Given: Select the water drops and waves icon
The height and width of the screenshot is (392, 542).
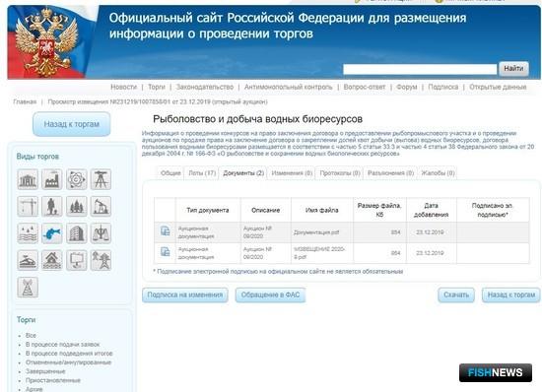Looking at the screenshot, I should coord(28,233).
